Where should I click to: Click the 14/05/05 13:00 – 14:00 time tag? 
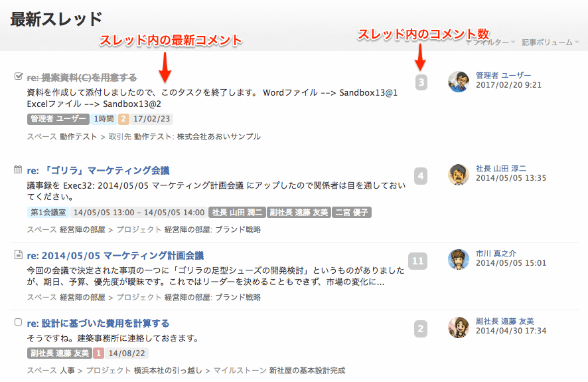(x=139, y=213)
